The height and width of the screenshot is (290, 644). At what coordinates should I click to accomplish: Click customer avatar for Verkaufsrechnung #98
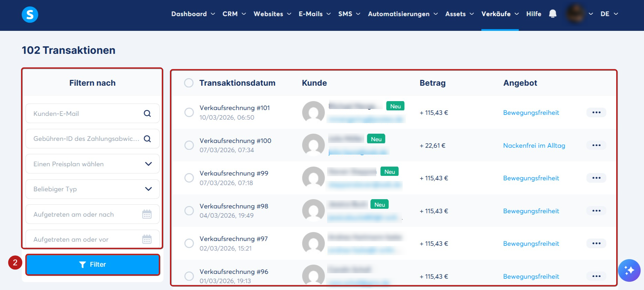click(x=313, y=210)
